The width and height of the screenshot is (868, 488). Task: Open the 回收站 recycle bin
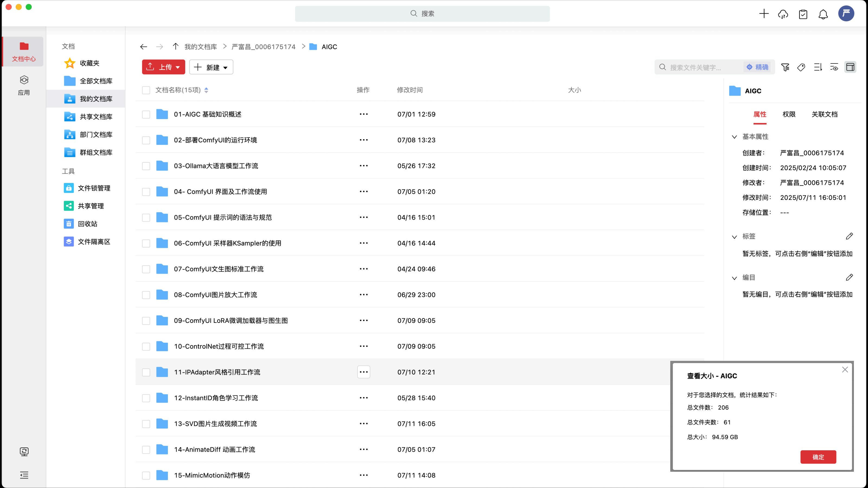click(81, 224)
